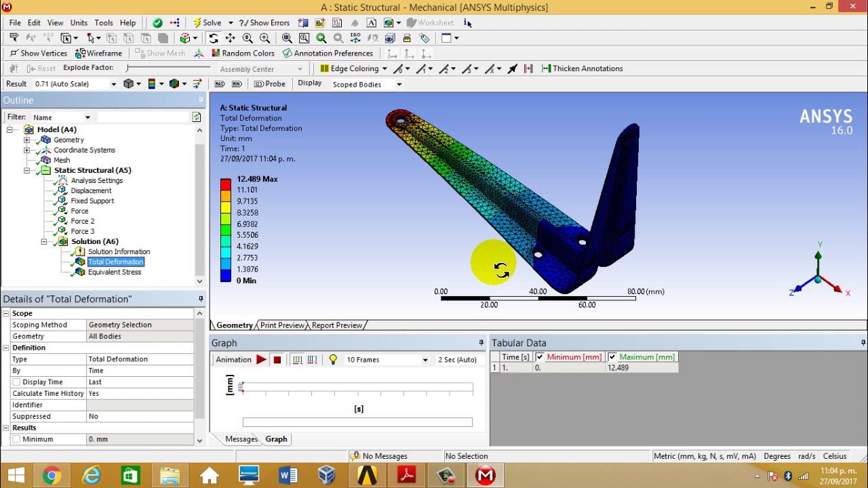Image resolution: width=868 pixels, height=488 pixels.
Task: Click the Filter text input field
Action: pyautogui.click(x=142, y=117)
